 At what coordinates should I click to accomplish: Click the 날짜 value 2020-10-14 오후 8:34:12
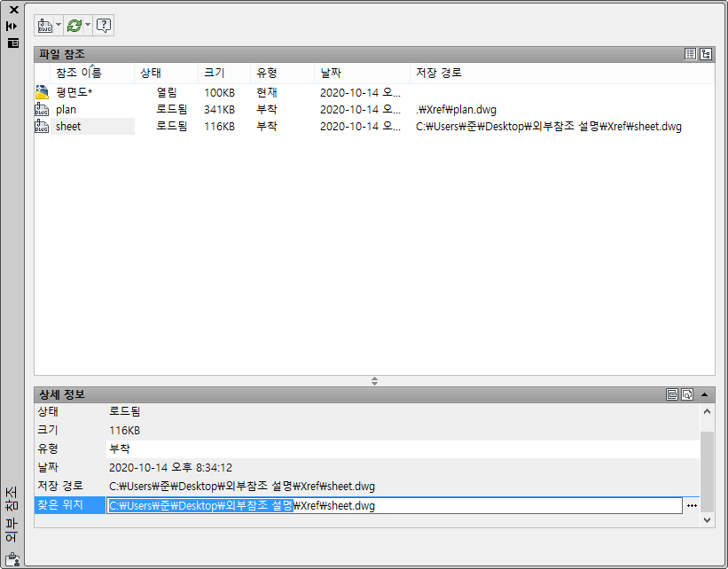pos(170,467)
